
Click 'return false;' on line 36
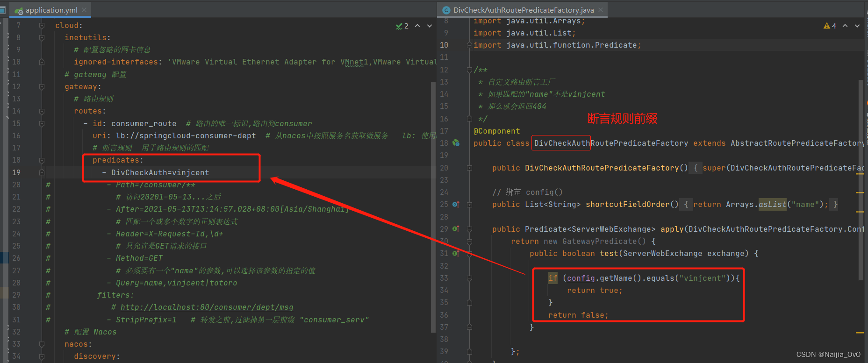click(x=578, y=315)
